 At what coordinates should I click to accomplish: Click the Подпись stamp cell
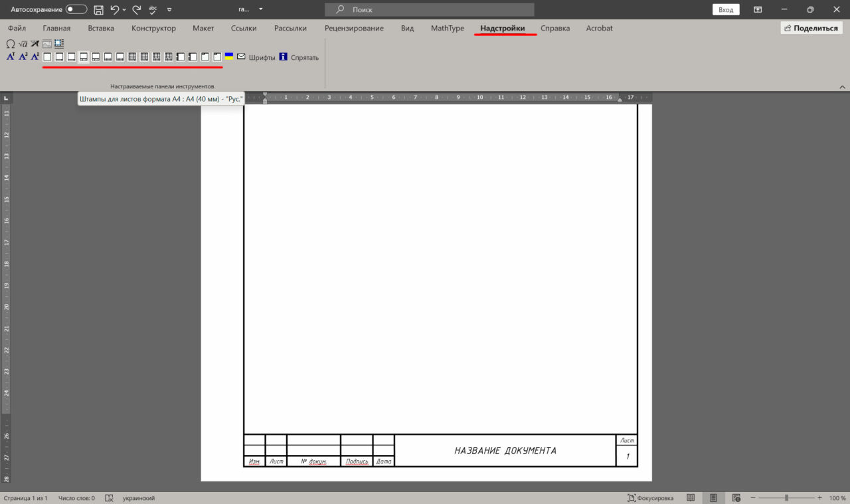tap(357, 461)
